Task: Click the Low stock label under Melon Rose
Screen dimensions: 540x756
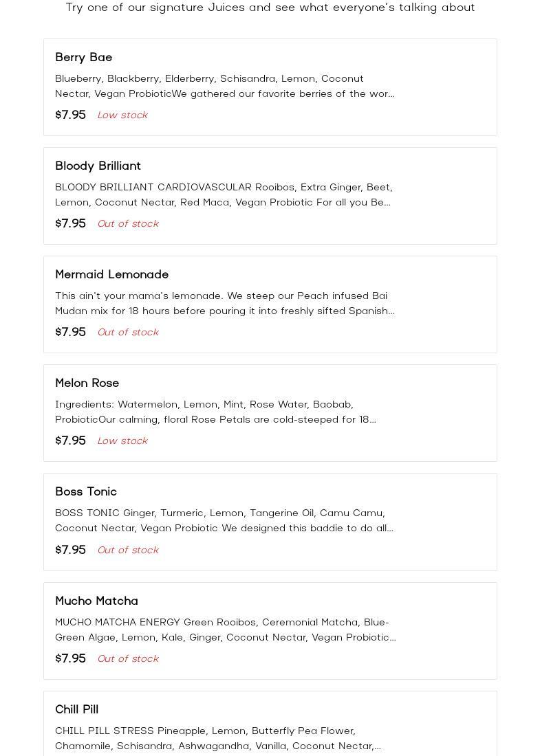Action: pos(122,441)
